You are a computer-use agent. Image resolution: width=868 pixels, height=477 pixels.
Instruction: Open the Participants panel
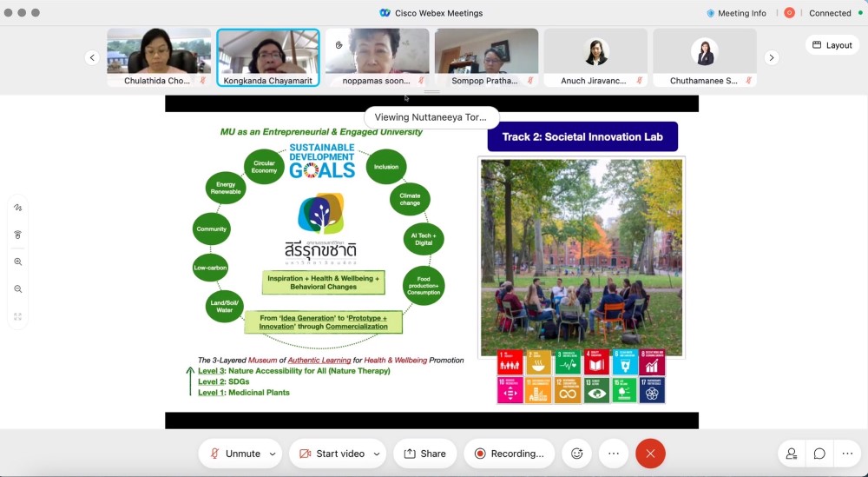point(792,454)
